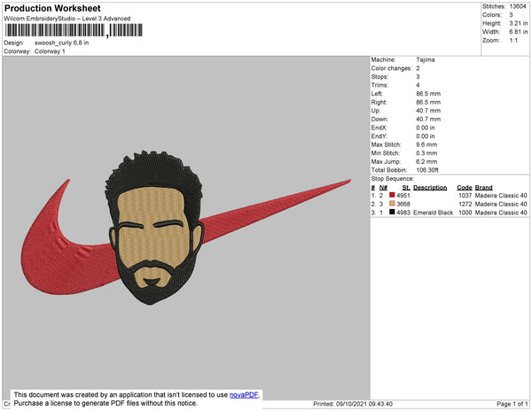The height and width of the screenshot is (411, 532).
Task: Click the 'Brand' column header
Action: 483,188
